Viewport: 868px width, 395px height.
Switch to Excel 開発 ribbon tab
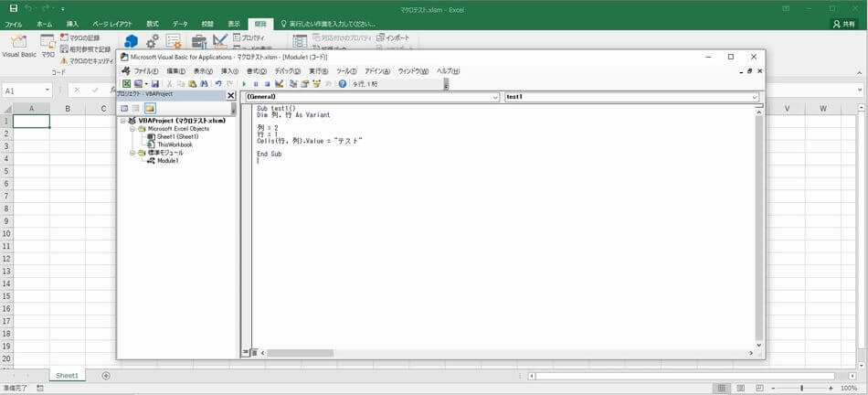pos(259,25)
